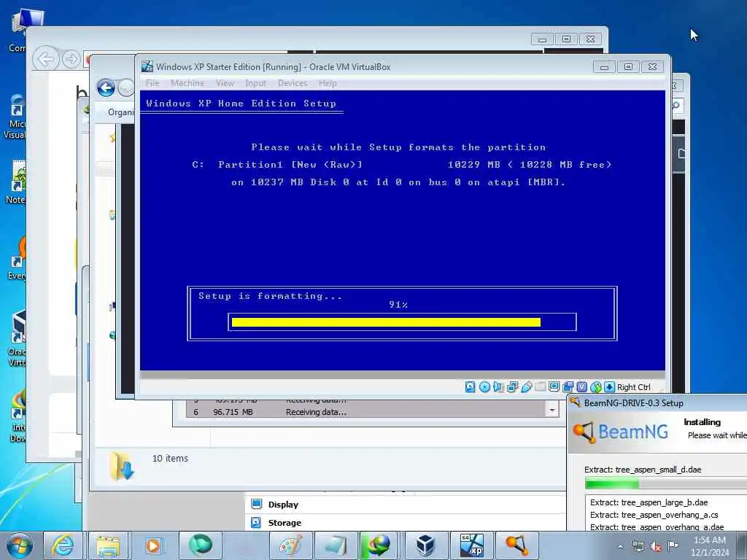Click the audio indicator in VirtualBox status bar

(x=498, y=387)
